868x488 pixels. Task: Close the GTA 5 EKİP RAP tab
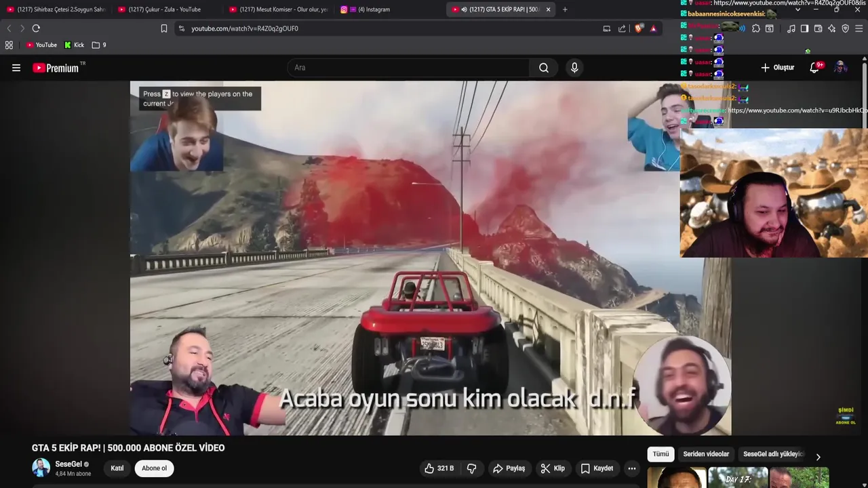(548, 9)
